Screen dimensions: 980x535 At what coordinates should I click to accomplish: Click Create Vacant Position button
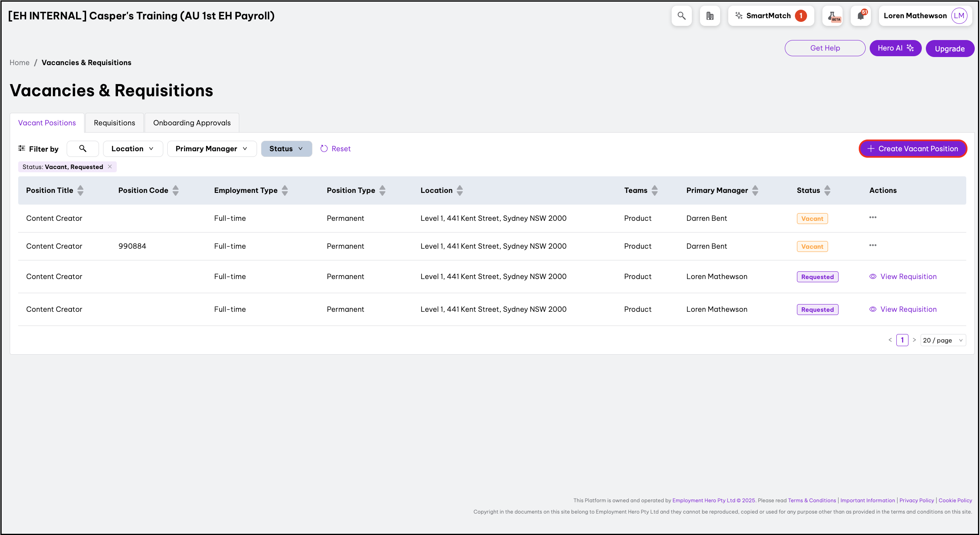pos(913,149)
